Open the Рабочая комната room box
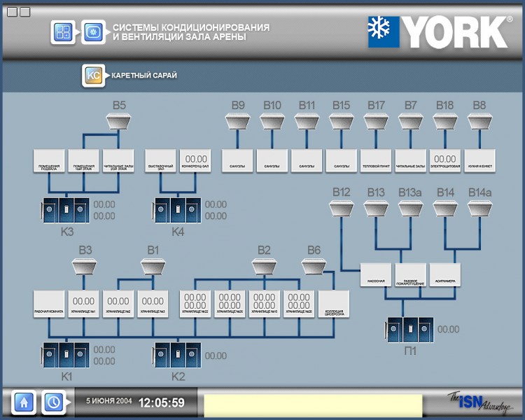Viewport: 525px width, 420px height. pyautogui.click(x=49, y=304)
